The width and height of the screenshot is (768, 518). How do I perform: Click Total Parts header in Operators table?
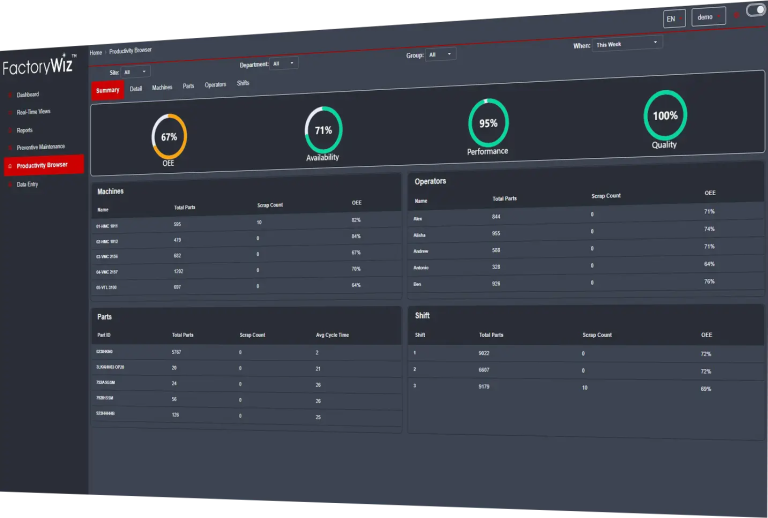tap(504, 198)
